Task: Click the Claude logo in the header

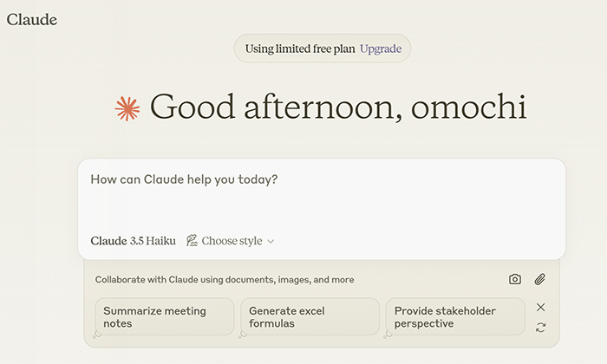Action: tap(32, 20)
